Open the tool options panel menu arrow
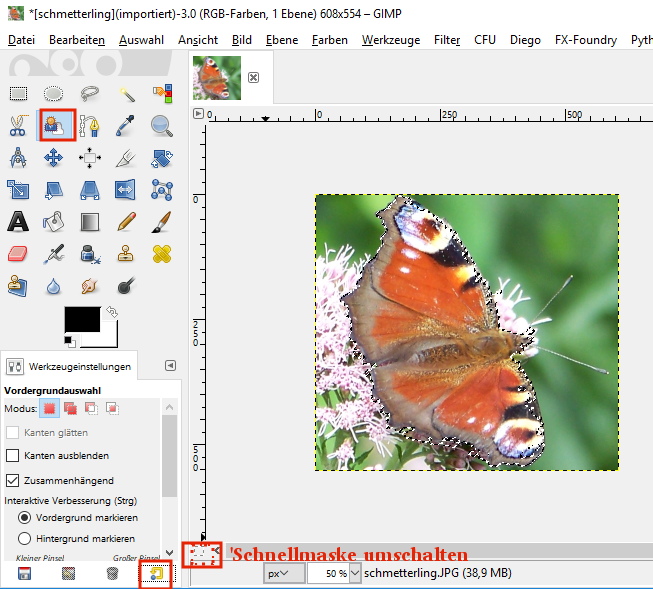This screenshot has width=653, height=589. click(x=170, y=366)
